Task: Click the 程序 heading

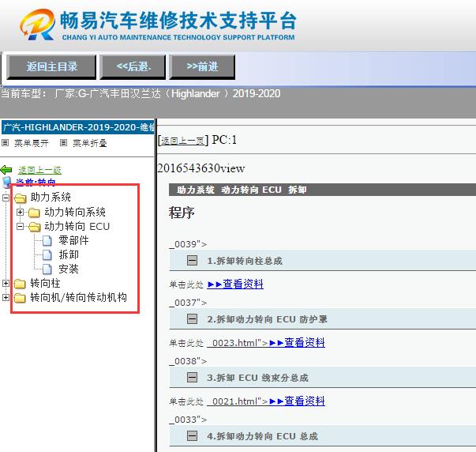Action: [182, 213]
